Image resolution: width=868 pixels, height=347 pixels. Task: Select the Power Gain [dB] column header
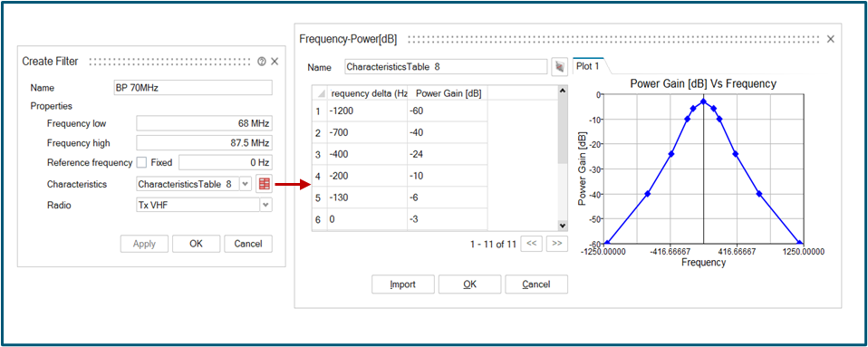pos(448,94)
